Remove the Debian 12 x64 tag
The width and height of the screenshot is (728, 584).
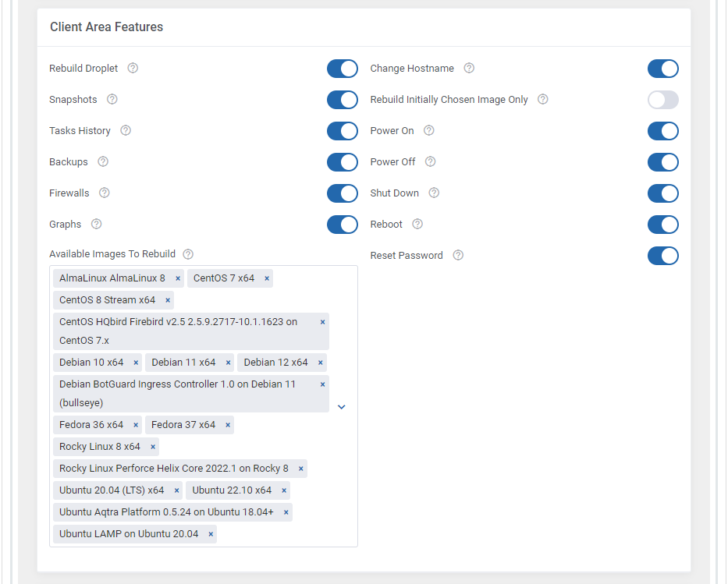click(x=321, y=363)
